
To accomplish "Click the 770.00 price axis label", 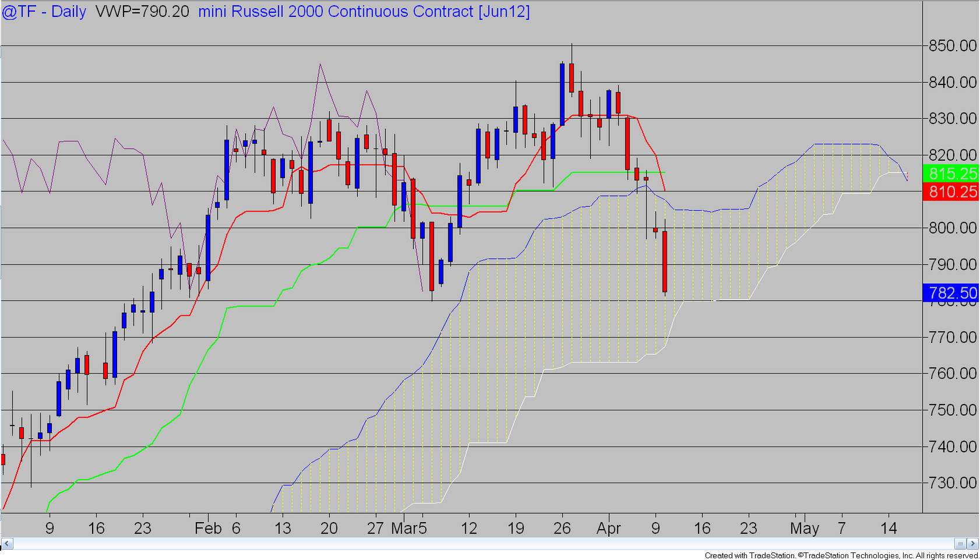I will coord(953,337).
